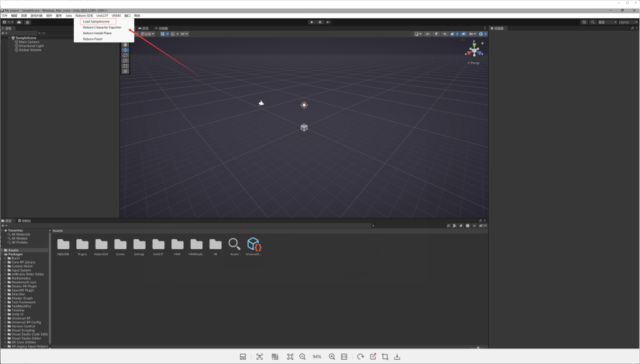The image size is (640, 364).
Task: Select Load Samplescene menu item
Action: (x=96, y=21)
